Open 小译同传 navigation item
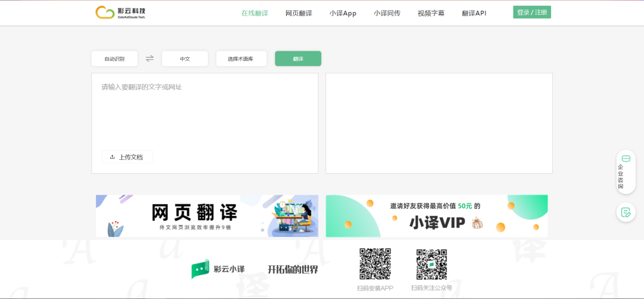 387,13
